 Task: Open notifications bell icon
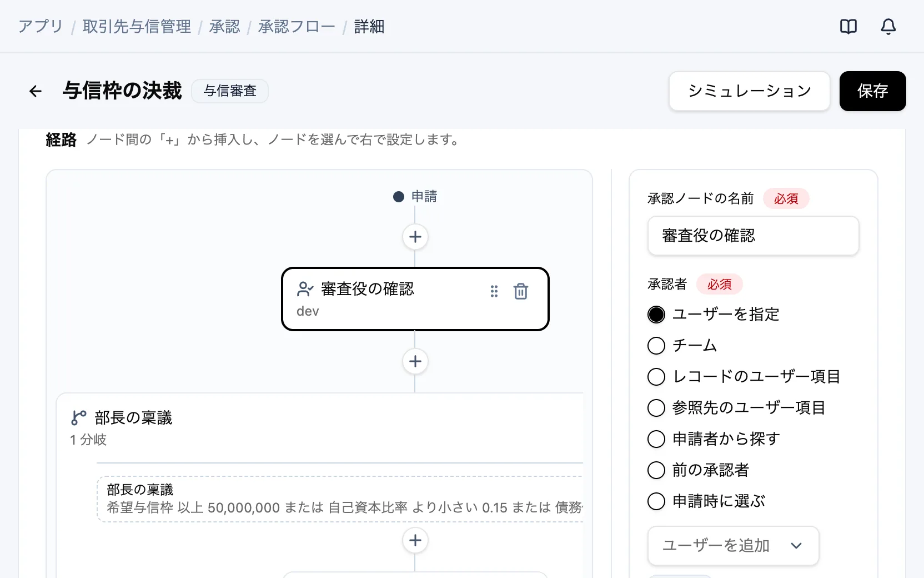888,26
